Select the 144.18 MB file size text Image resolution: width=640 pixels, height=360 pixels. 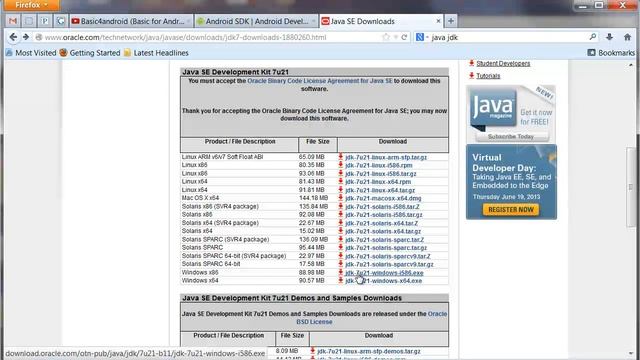coord(313,198)
